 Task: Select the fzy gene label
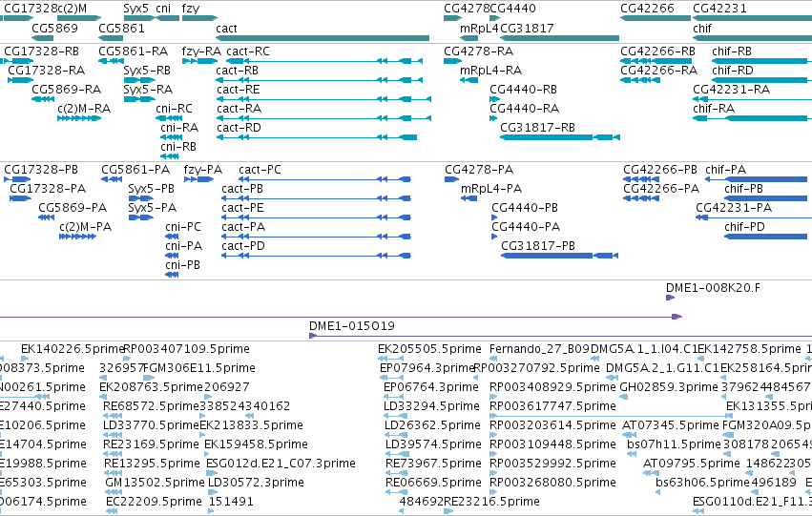point(191,9)
